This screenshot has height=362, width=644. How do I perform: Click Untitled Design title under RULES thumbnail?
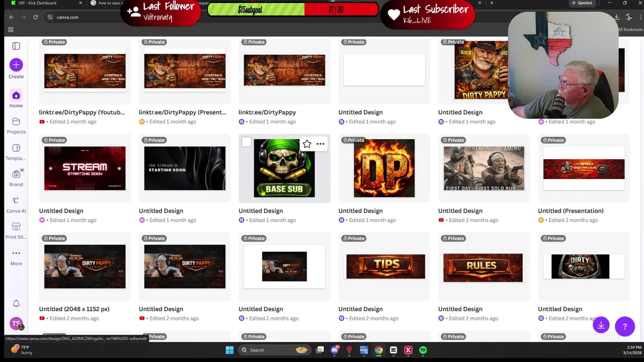coord(460,309)
